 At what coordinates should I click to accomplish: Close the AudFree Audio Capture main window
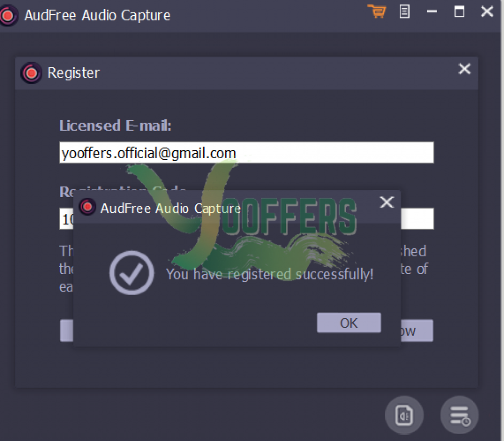point(487,12)
